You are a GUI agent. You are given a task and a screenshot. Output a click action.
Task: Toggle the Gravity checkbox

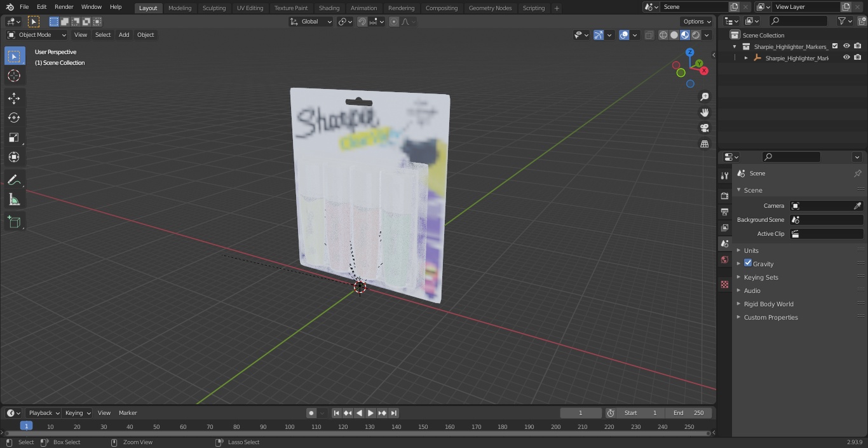tap(748, 263)
